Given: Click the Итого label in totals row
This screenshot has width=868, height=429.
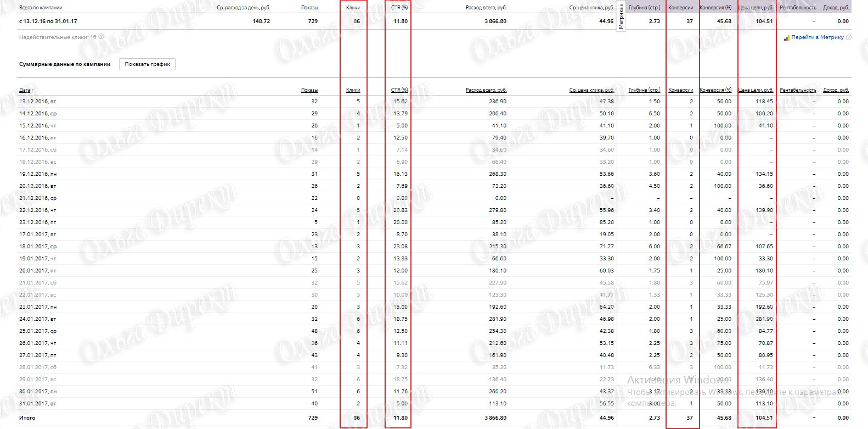Looking at the screenshot, I should pos(27,418).
